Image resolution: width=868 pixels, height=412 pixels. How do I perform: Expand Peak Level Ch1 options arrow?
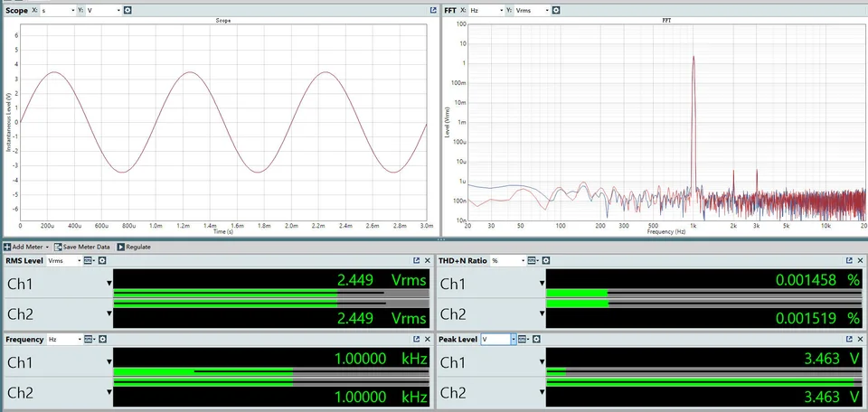tap(542, 362)
